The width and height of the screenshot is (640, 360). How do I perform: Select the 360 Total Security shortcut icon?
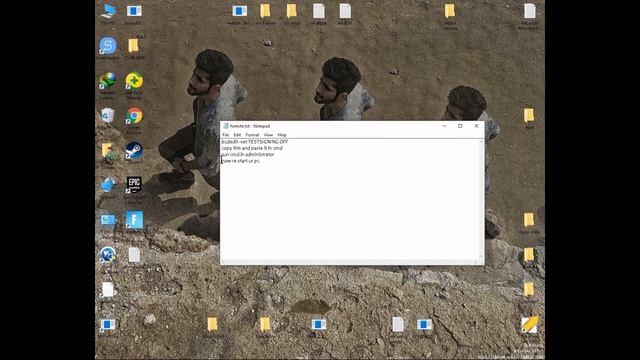[134, 80]
